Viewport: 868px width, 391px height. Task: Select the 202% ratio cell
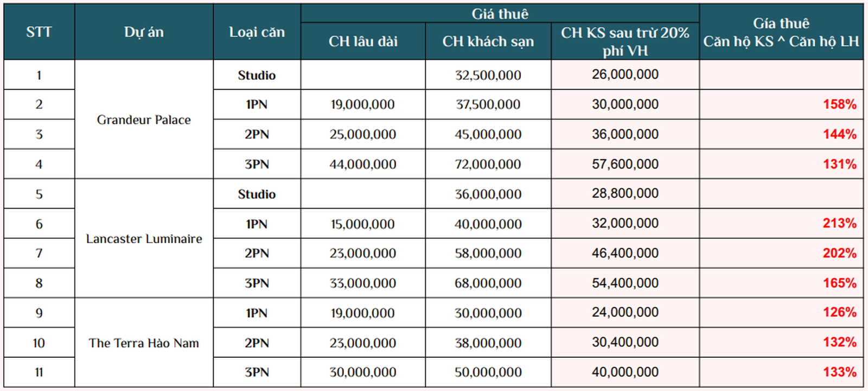click(839, 253)
